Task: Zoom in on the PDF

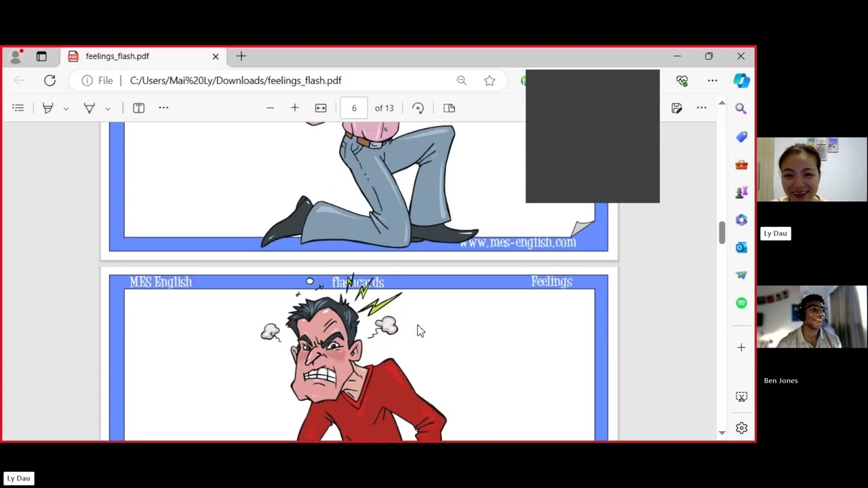Action: (295, 108)
